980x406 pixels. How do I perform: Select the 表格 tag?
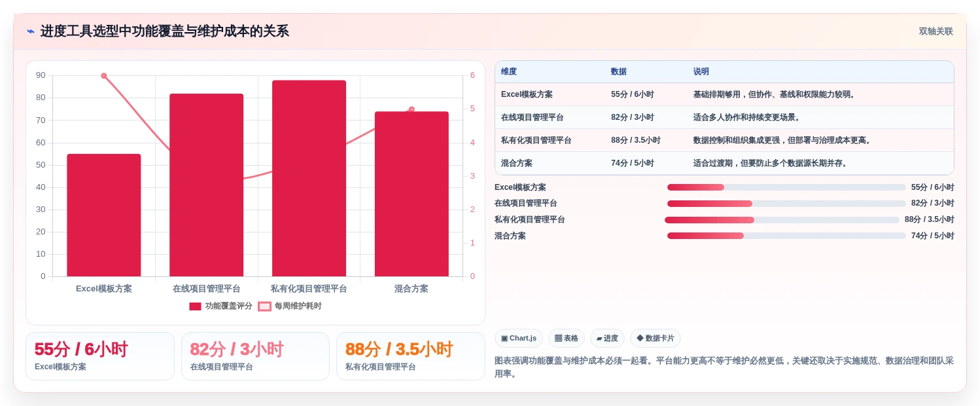[x=567, y=339]
